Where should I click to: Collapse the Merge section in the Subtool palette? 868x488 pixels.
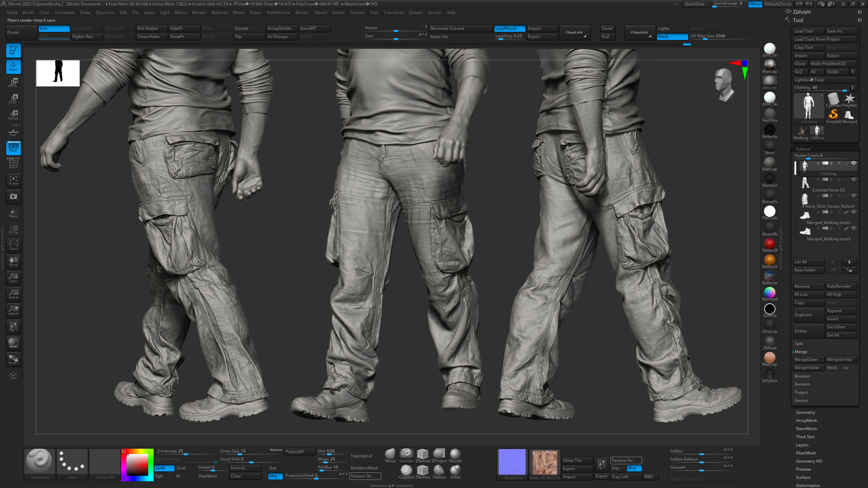[801, 352]
